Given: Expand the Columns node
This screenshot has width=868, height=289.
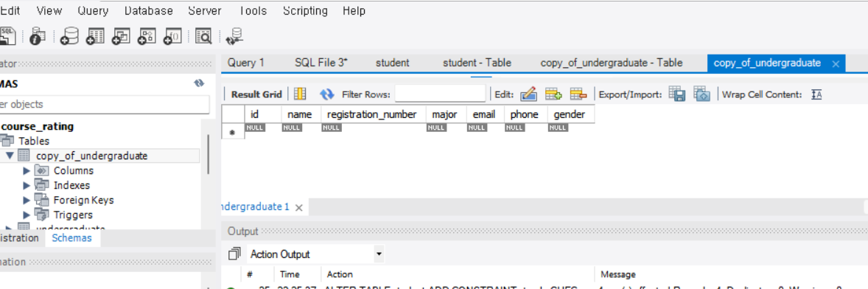Looking at the screenshot, I should coord(27,170).
